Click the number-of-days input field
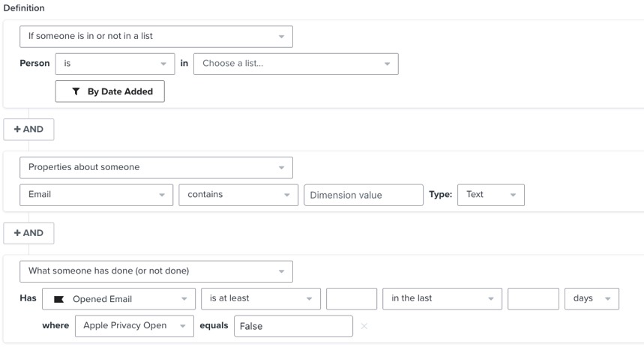The height and width of the screenshot is (347, 644). click(x=533, y=299)
